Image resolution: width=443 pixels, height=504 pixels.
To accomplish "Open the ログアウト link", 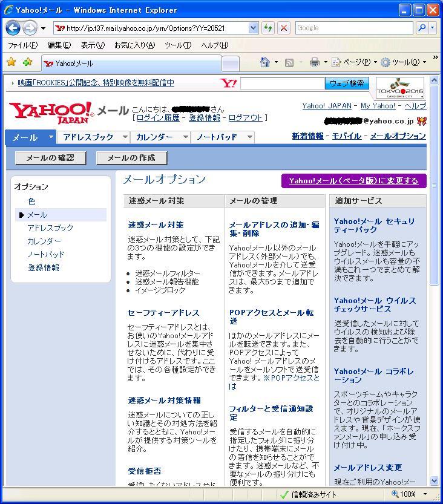I will 246,118.
